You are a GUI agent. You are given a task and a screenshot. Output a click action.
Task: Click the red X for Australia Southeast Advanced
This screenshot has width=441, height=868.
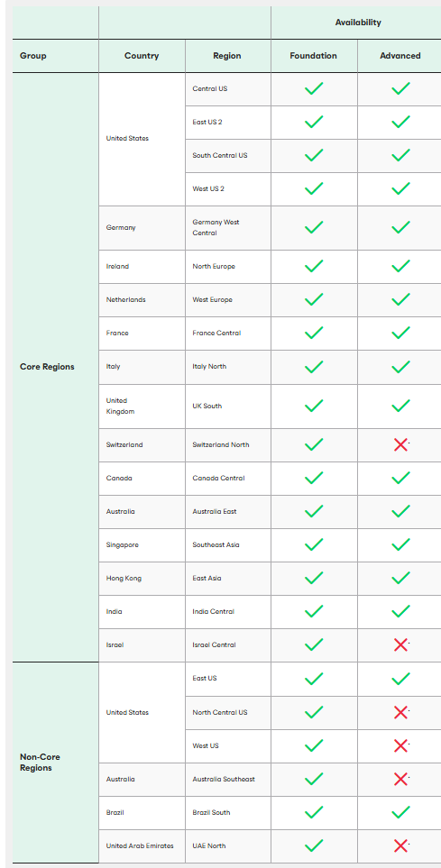pyautogui.click(x=400, y=779)
